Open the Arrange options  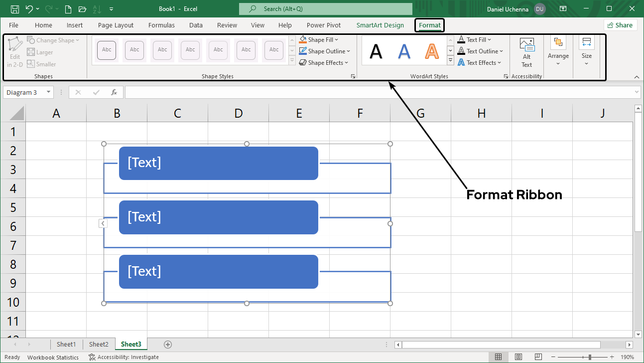558,51
